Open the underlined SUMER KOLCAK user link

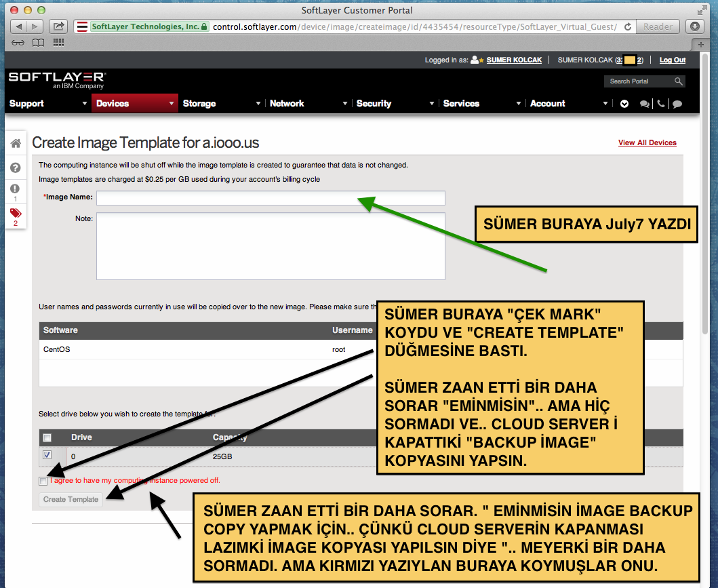click(x=514, y=60)
